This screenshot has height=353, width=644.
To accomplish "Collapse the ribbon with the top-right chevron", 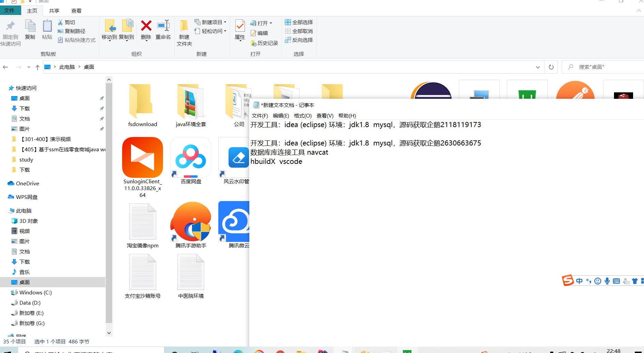I will tap(639, 11).
